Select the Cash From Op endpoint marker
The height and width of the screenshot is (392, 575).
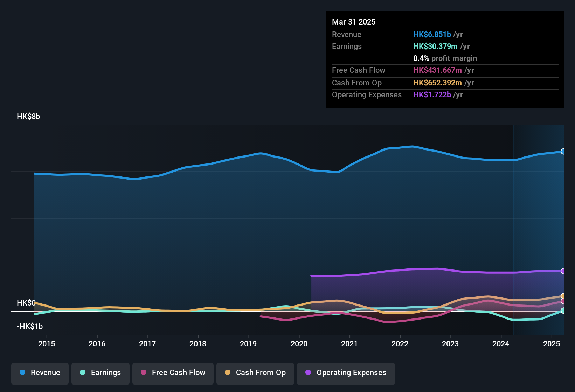(x=563, y=296)
